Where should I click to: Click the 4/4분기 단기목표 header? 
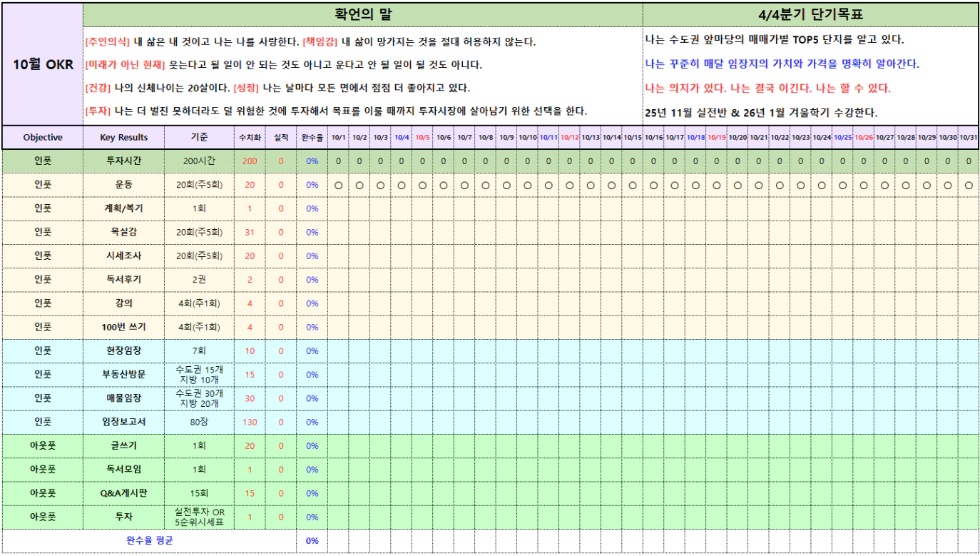810,14
